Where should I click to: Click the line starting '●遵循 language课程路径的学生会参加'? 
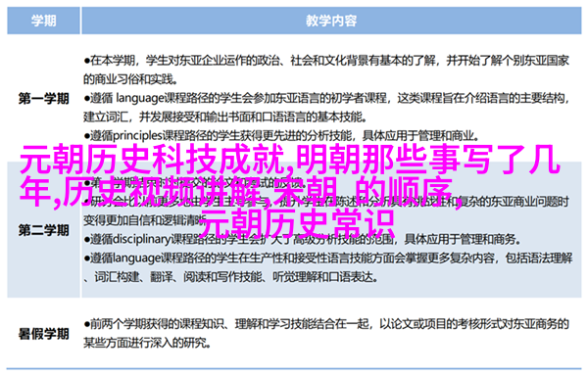pyautogui.click(x=326, y=98)
